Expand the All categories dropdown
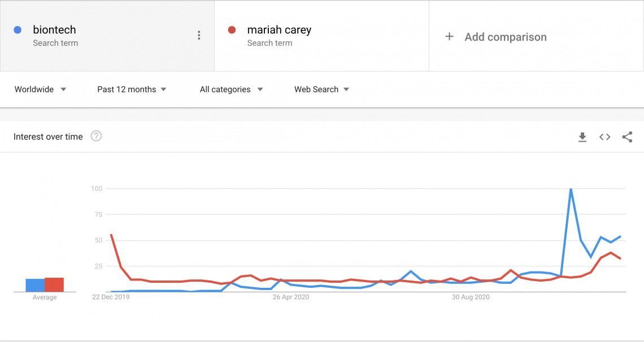Screen dimensions: 644x342 [x=231, y=89]
